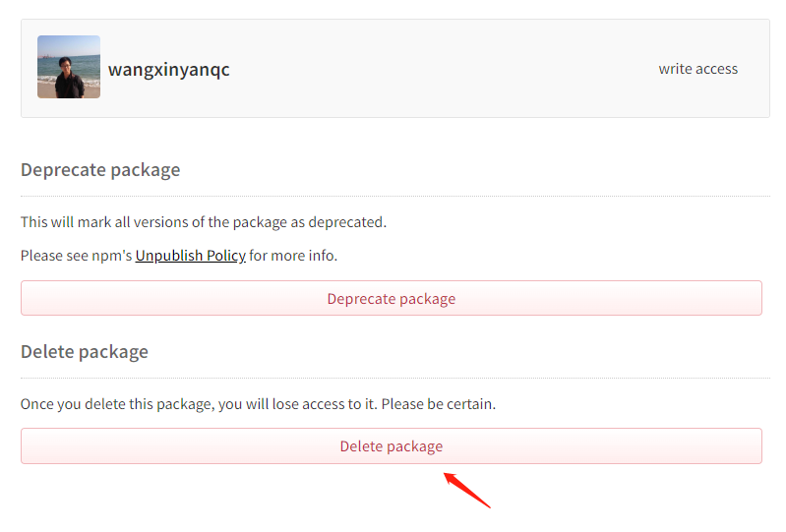Click the Deprecate package section heading
Viewport: 786px width, 532px height.
(x=100, y=170)
